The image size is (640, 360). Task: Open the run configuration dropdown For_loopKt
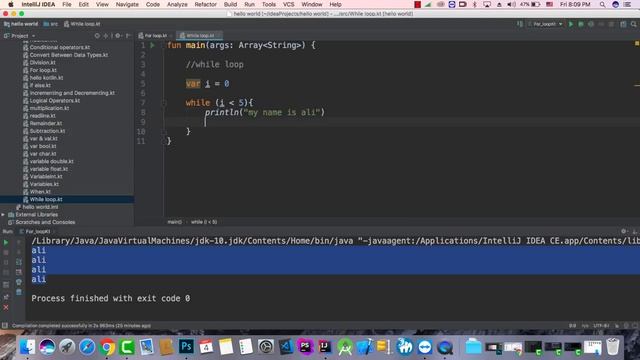click(545, 24)
